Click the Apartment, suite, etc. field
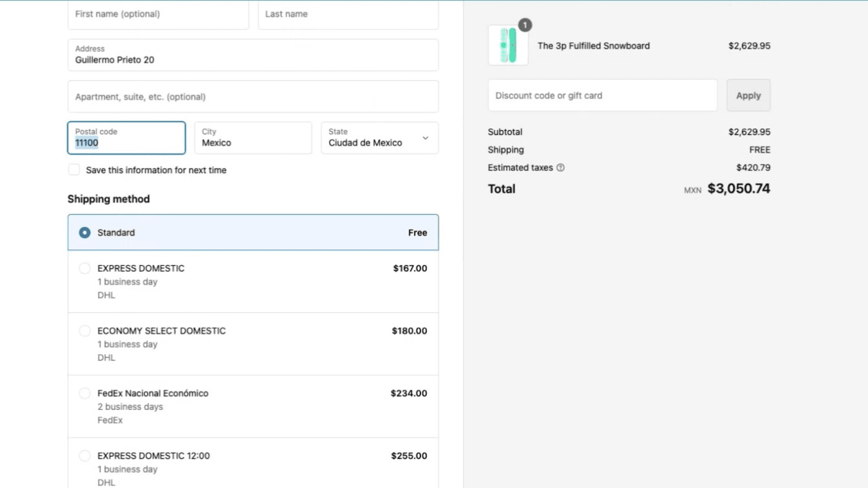The image size is (868, 488). 253,97
